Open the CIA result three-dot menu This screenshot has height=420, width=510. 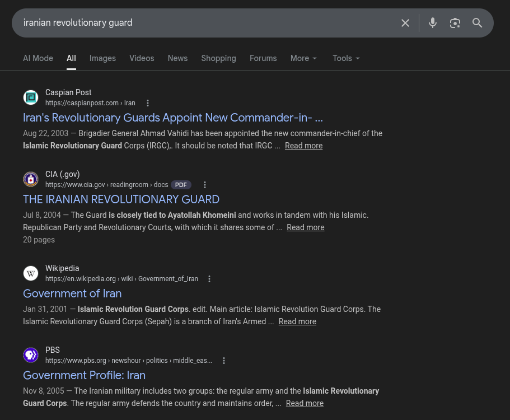point(204,185)
